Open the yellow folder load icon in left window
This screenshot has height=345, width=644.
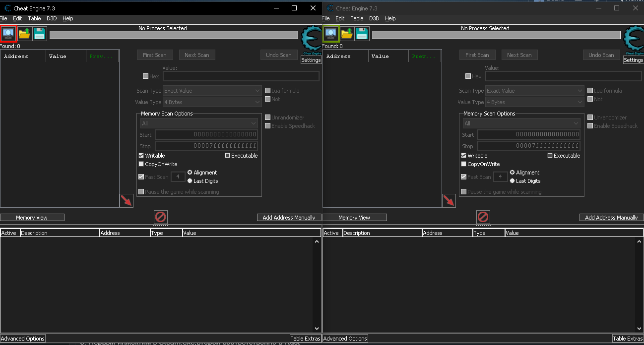pos(24,34)
